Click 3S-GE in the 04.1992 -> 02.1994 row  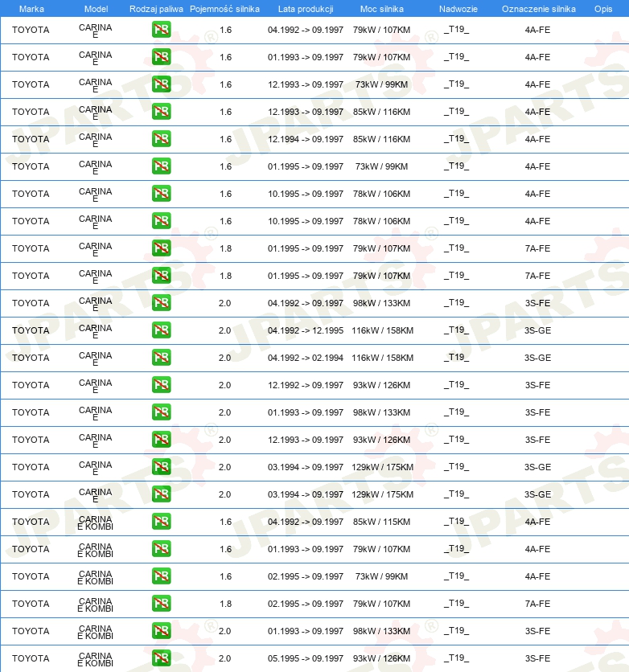point(537,358)
